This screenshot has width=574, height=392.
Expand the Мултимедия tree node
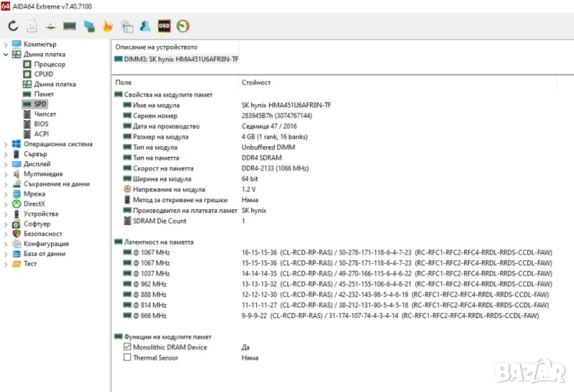6,174
